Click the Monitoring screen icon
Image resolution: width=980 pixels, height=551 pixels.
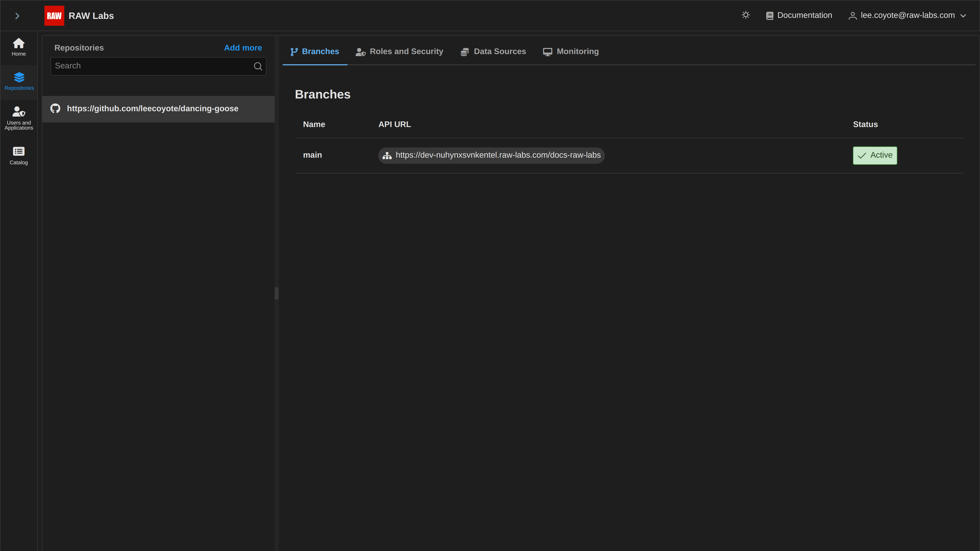(547, 52)
